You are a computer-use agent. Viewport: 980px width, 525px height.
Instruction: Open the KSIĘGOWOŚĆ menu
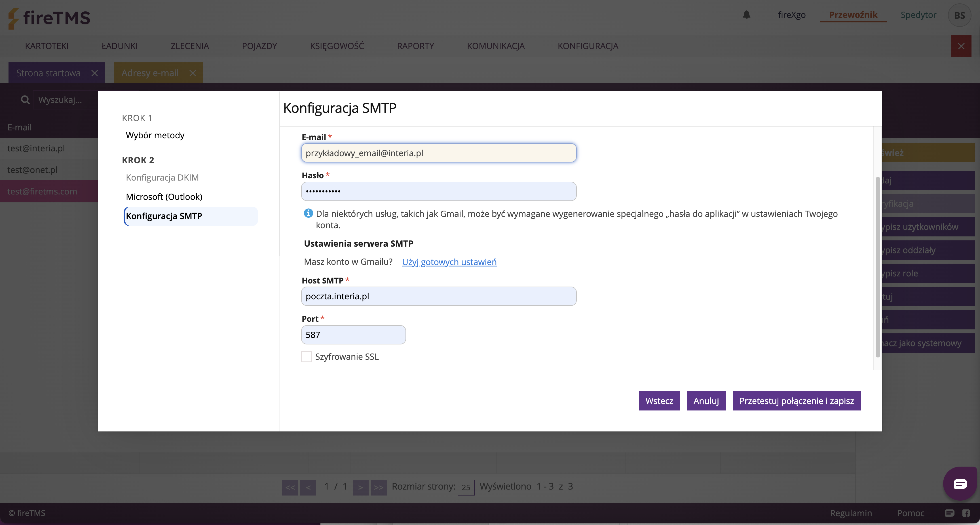337,46
